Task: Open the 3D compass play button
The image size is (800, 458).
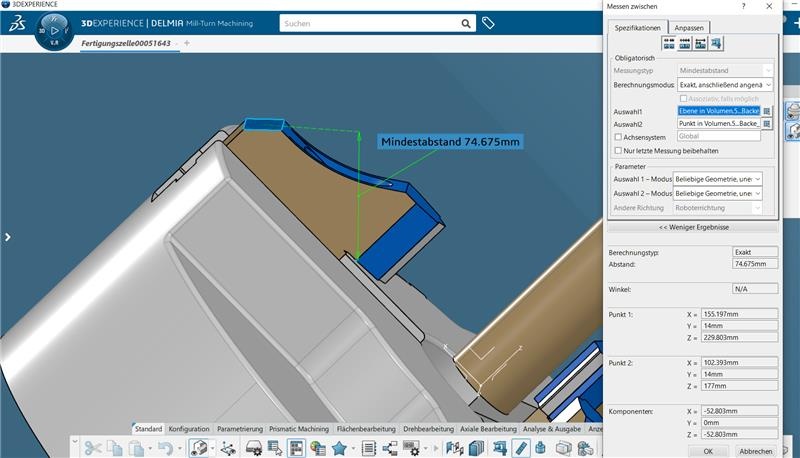Action: (55, 31)
